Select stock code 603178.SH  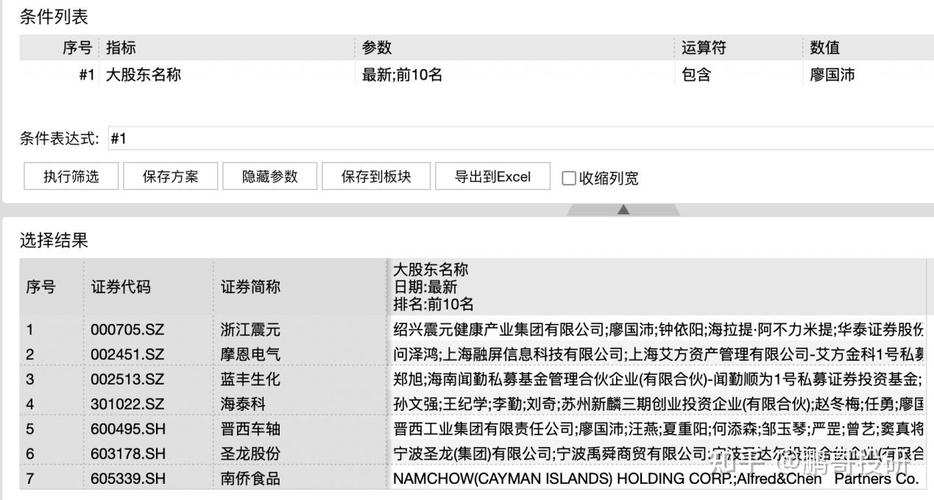[x=128, y=454]
